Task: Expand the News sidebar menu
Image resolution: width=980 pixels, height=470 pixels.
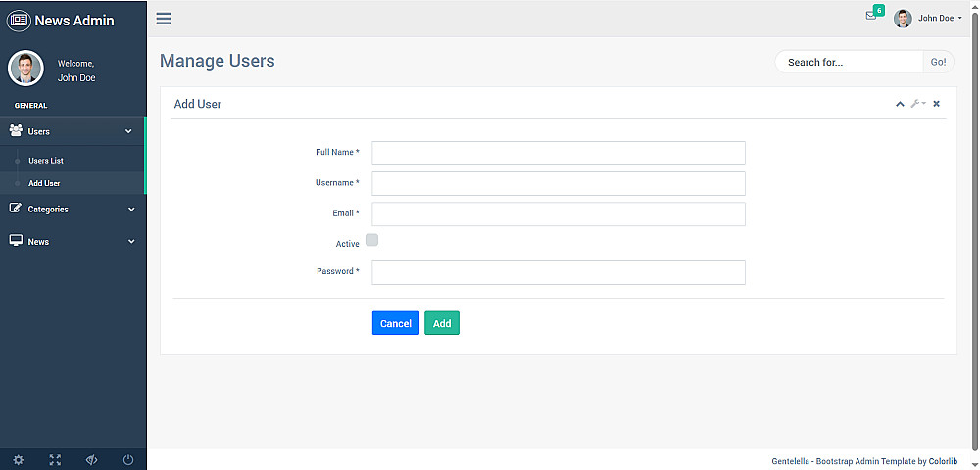Action: (73, 241)
